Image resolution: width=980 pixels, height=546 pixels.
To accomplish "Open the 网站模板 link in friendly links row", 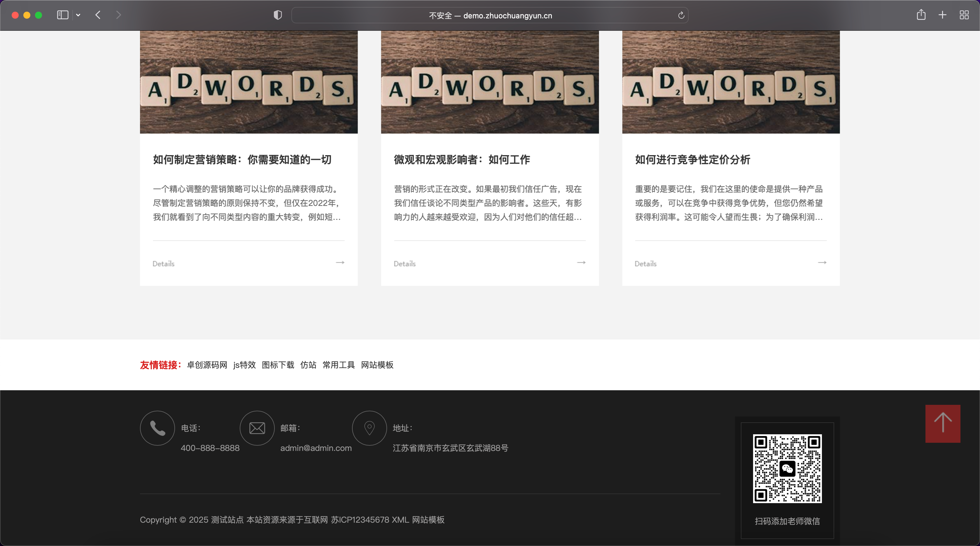I will pyautogui.click(x=377, y=365).
